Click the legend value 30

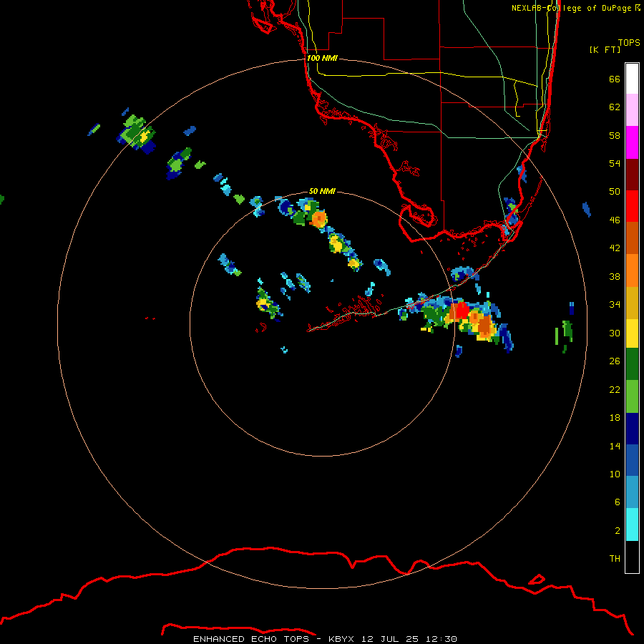pyautogui.click(x=615, y=333)
